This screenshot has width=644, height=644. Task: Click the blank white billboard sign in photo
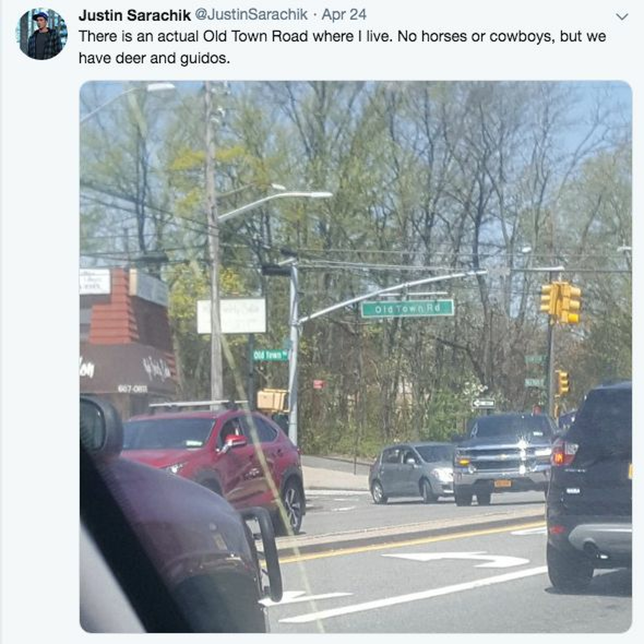point(232,316)
